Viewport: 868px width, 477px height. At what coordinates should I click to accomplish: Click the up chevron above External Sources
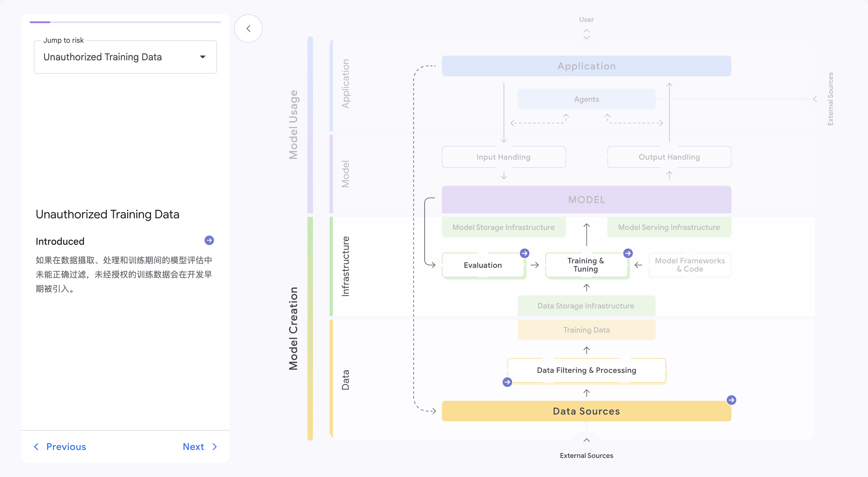point(586,440)
